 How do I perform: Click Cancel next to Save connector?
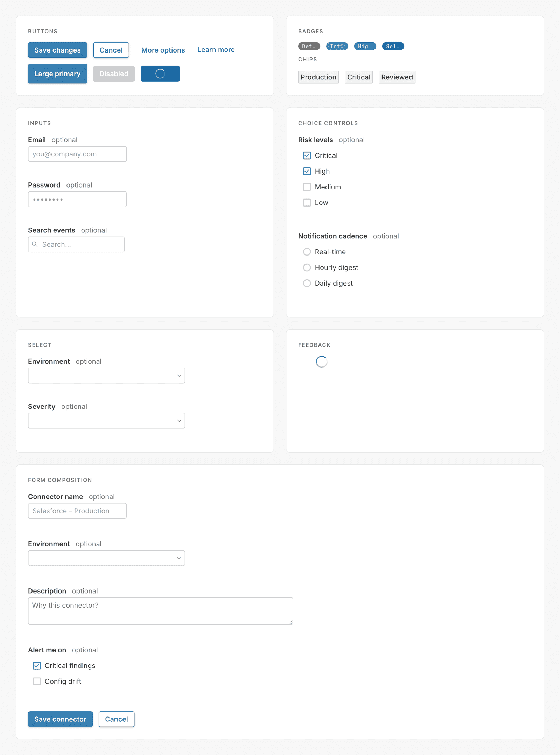(117, 719)
